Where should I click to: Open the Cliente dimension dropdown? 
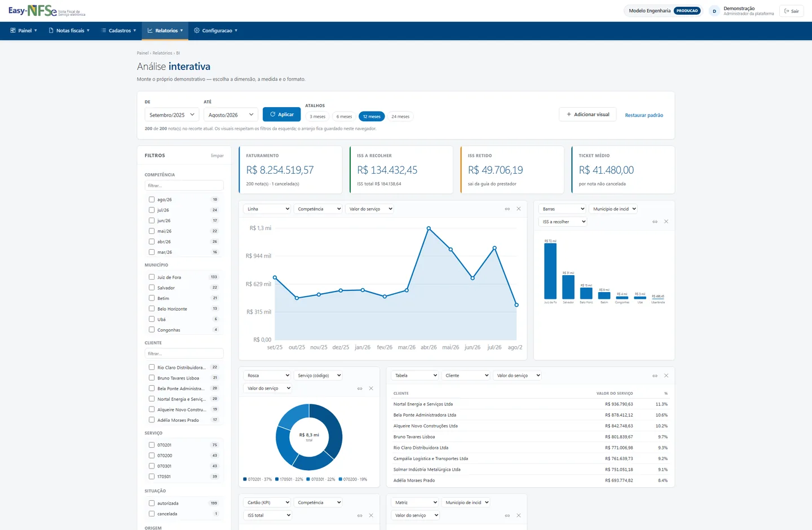(466, 376)
